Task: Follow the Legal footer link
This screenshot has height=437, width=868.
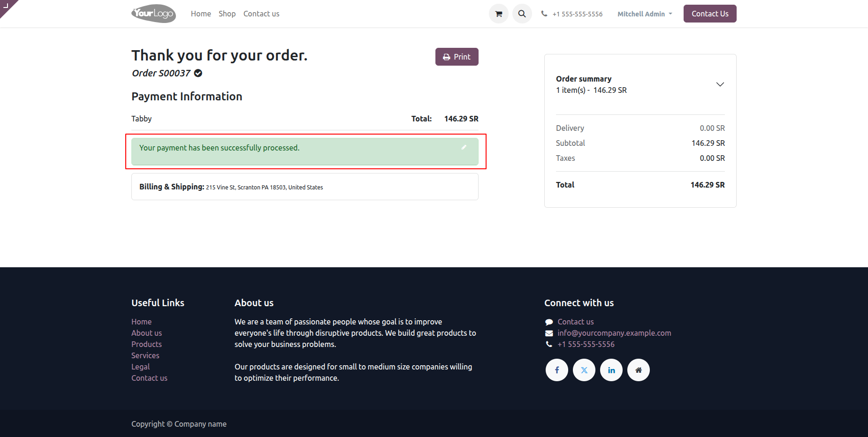Action: tap(140, 367)
